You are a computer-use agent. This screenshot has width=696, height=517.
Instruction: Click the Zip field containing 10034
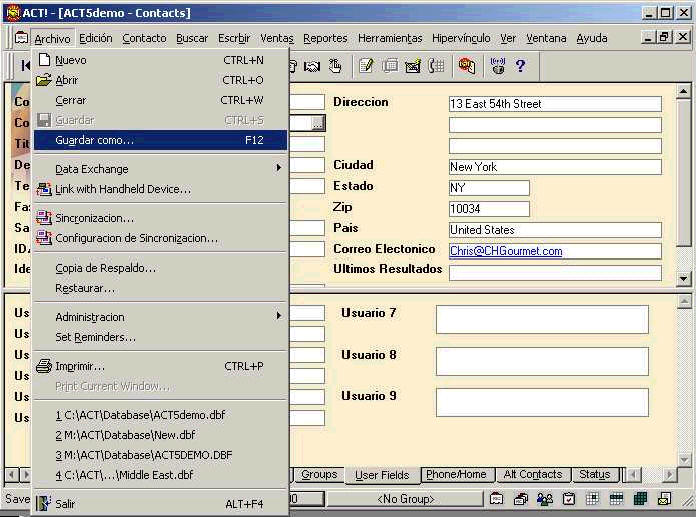[489, 209]
